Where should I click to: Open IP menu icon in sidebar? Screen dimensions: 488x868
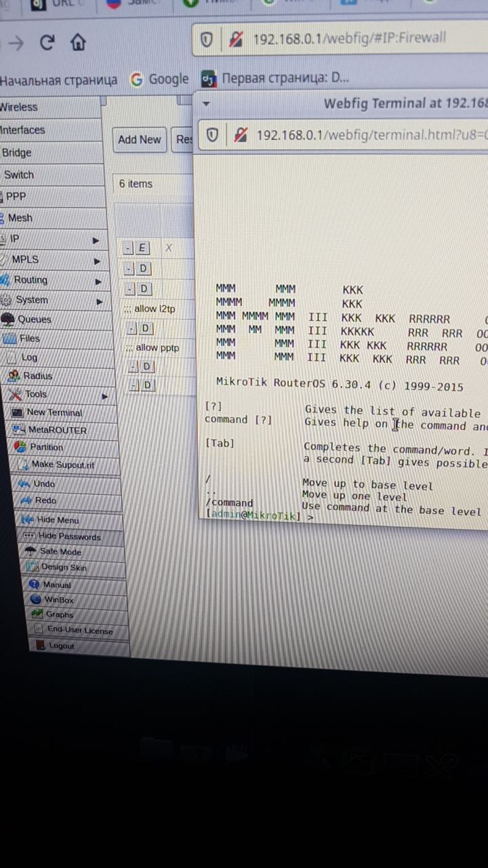click(3, 239)
